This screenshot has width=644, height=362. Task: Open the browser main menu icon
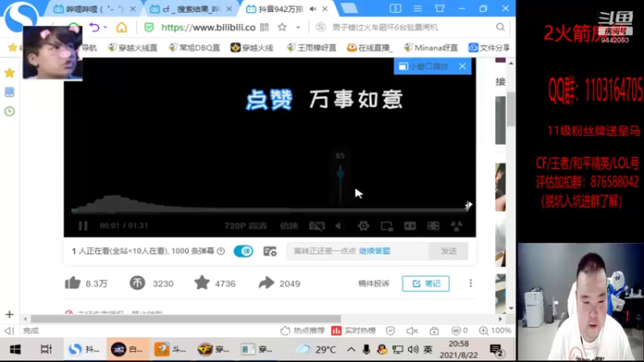point(418,8)
